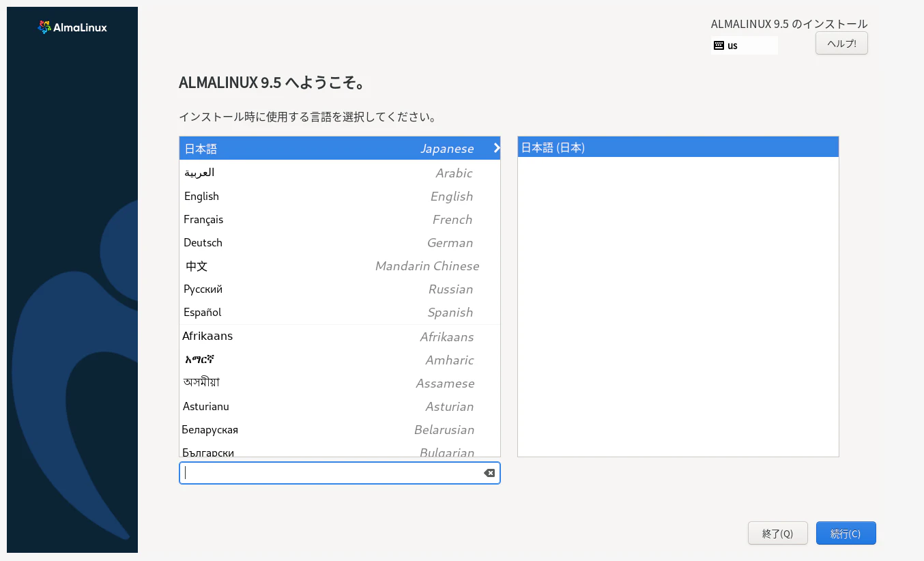
Task: Click the keyboard layout icon next to us
Action: point(719,46)
